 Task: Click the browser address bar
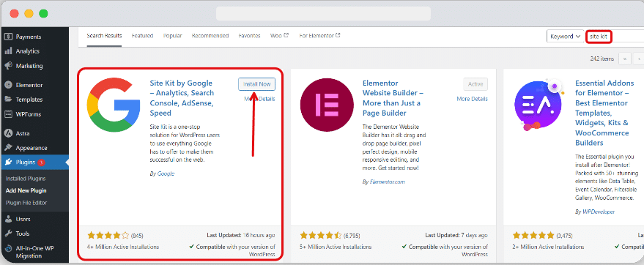323,13
